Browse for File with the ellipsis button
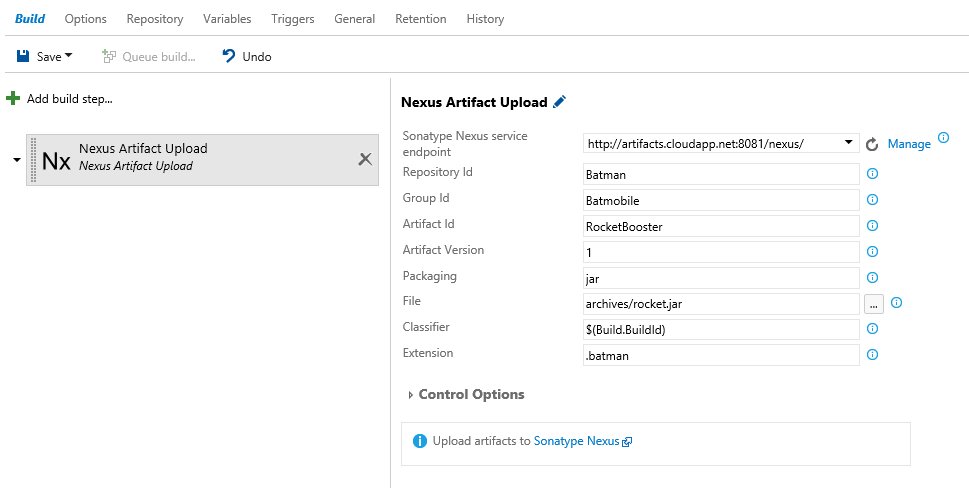969x488 pixels. 873,303
